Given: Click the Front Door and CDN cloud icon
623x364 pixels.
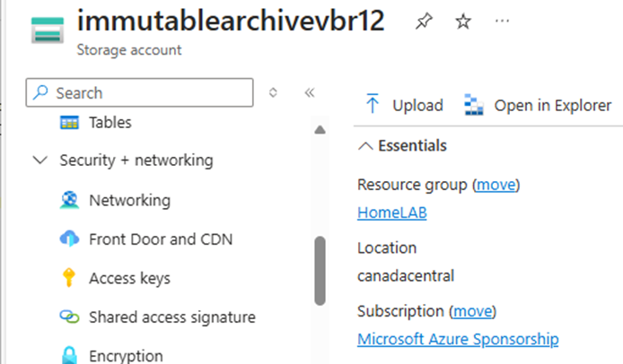Looking at the screenshot, I should click(x=69, y=239).
